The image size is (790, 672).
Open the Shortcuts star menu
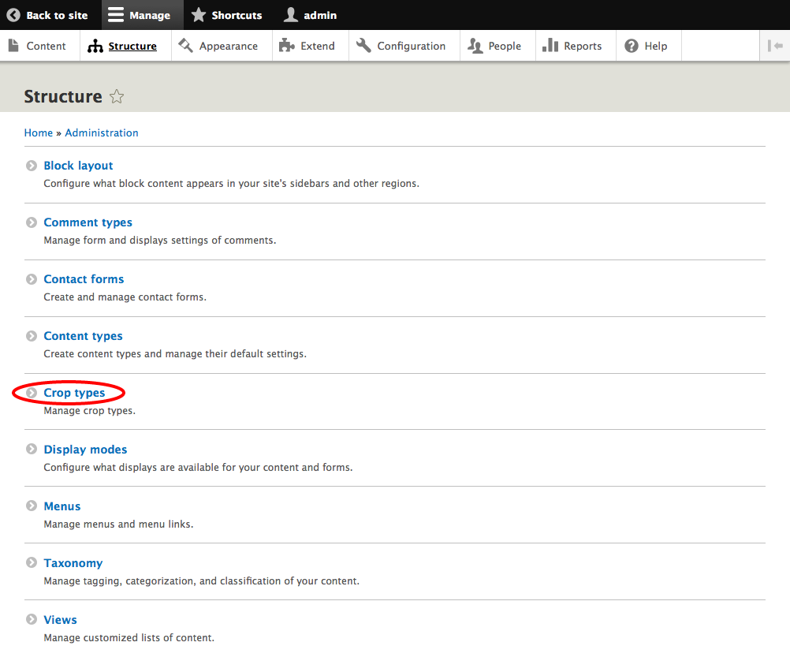pyautogui.click(x=227, y=15)
